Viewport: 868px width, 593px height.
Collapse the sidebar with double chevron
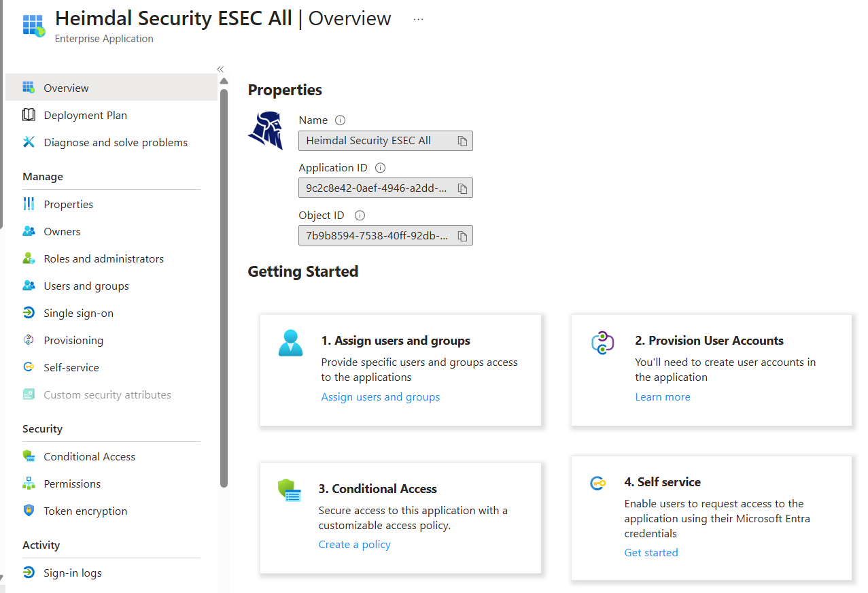[220, 69]
